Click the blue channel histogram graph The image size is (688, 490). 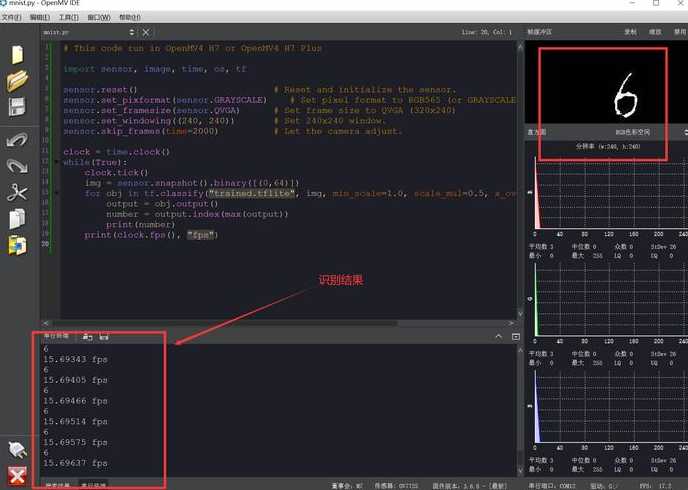610,406
